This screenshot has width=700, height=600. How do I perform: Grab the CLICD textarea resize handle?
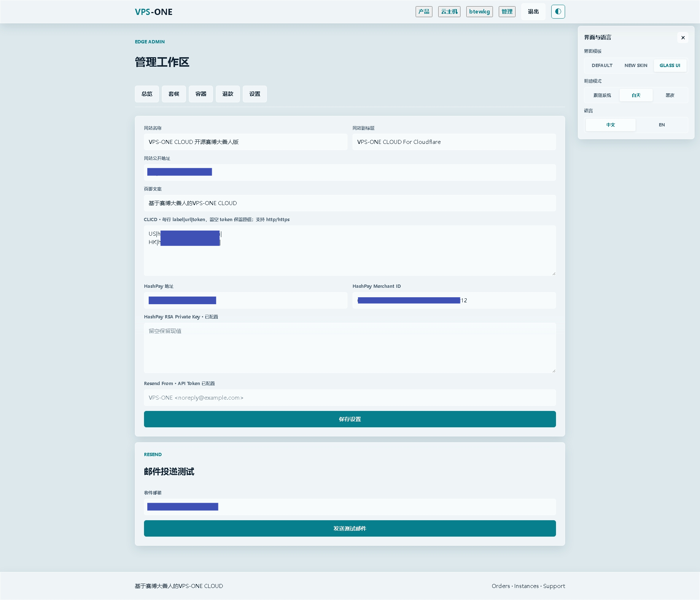pos(553,273)
